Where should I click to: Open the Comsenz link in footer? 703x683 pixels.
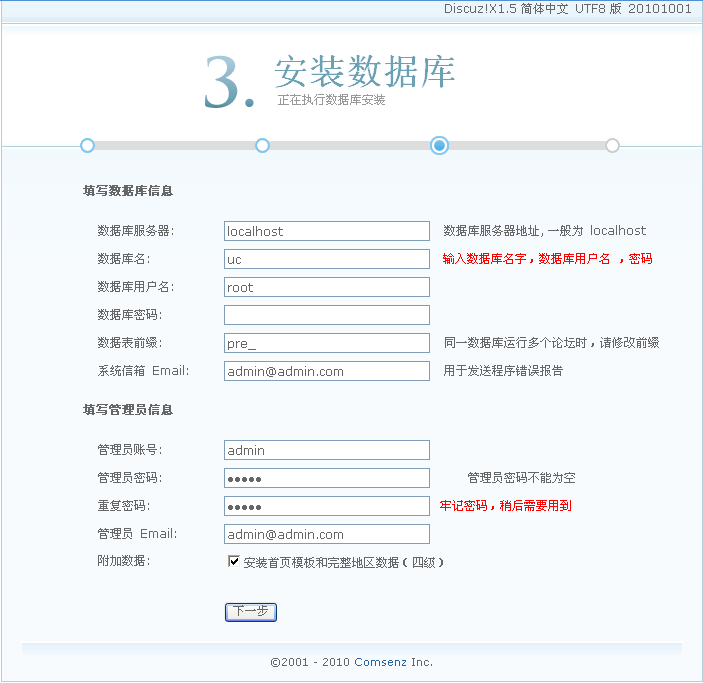(380, 662)
